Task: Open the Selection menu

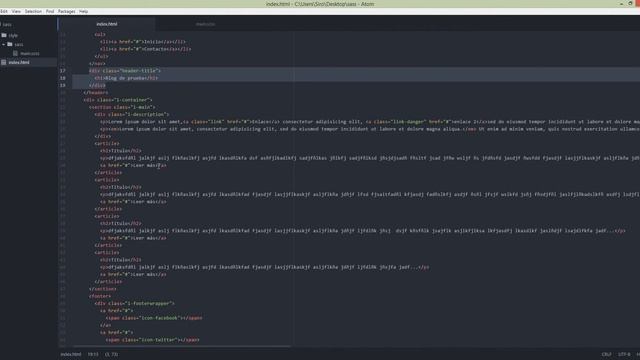Action: coord(33,11)
